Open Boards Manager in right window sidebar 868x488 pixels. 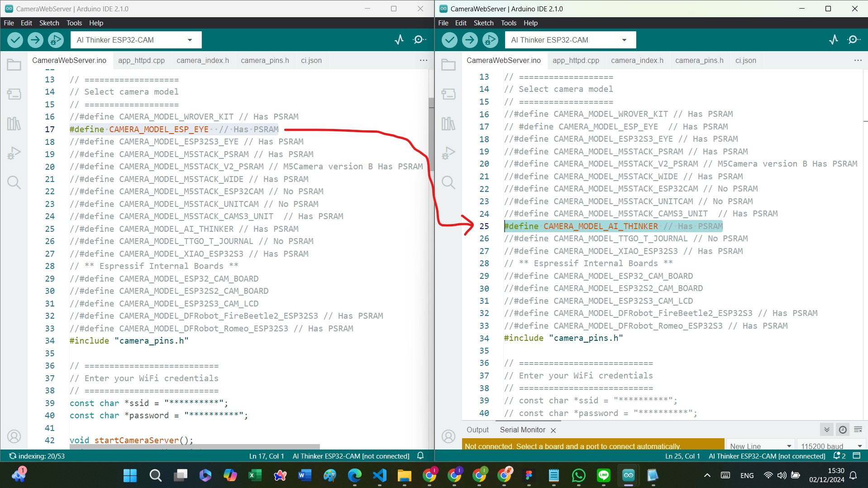click(x=448, y=94)
